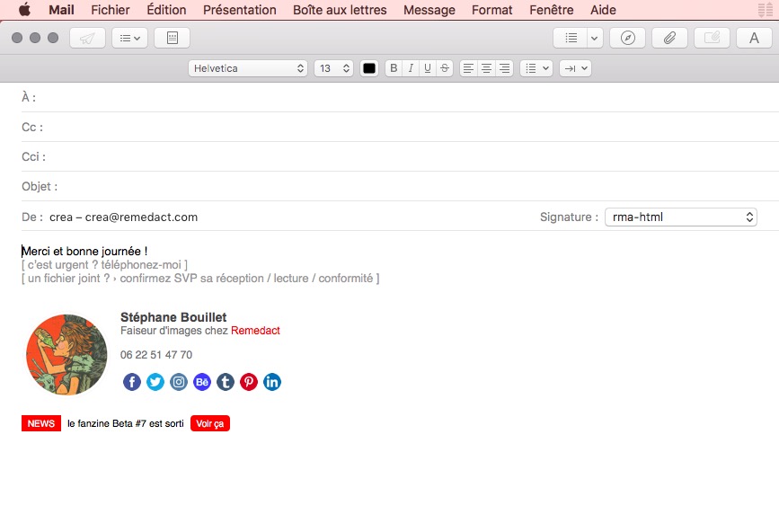Open the Helvetica font family dropdown
This screenshot has width=779, height=532.
[248, 67]
